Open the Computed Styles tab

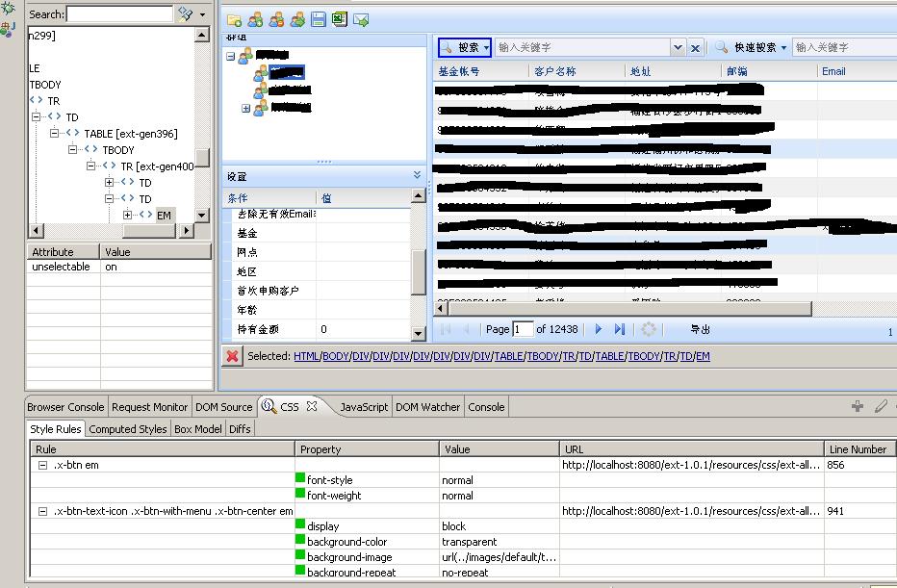[x=127, y=429]
